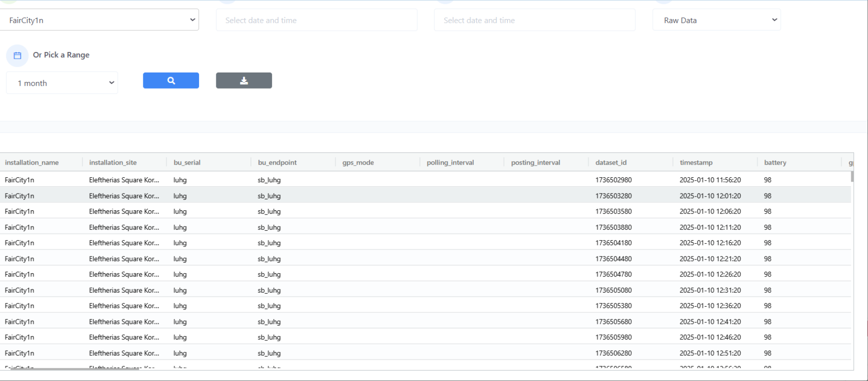Sort by installation_site column header
The image size is (868, 381).
[x=113, y=163]
